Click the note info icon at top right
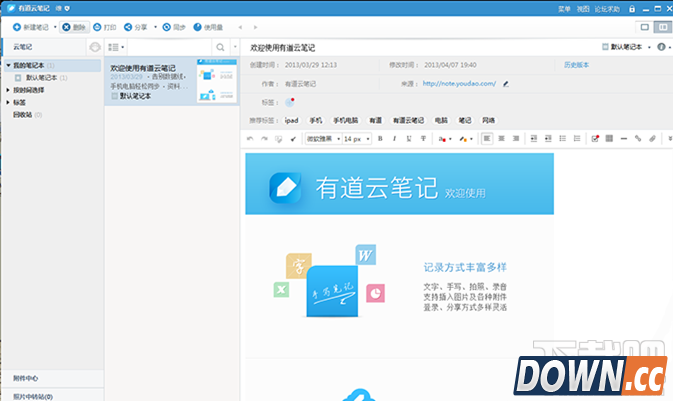The image size is (673, 401). [661, 47]
